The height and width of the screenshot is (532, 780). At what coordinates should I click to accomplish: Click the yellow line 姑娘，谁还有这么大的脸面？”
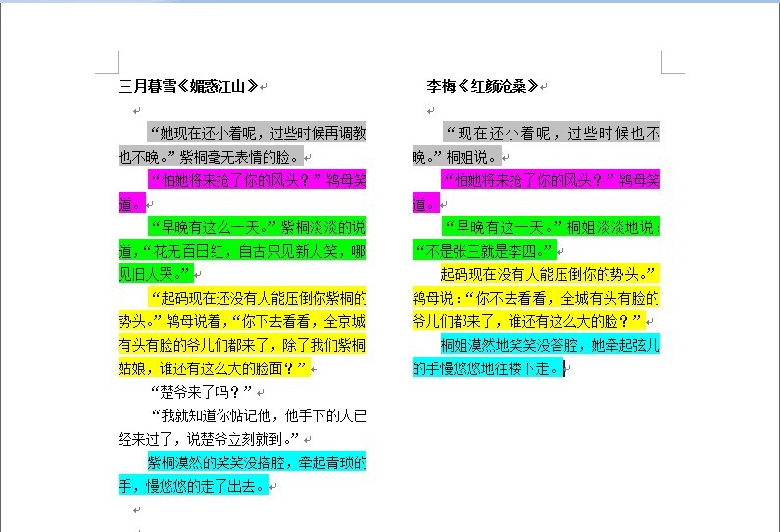tap(214, 368)
